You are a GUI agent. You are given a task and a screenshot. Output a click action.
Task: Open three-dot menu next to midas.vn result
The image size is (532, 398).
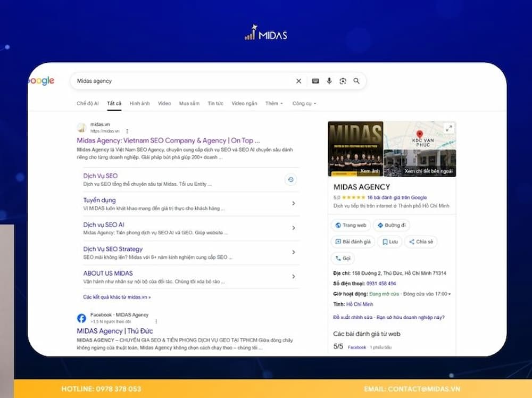(x=127, y=131)
